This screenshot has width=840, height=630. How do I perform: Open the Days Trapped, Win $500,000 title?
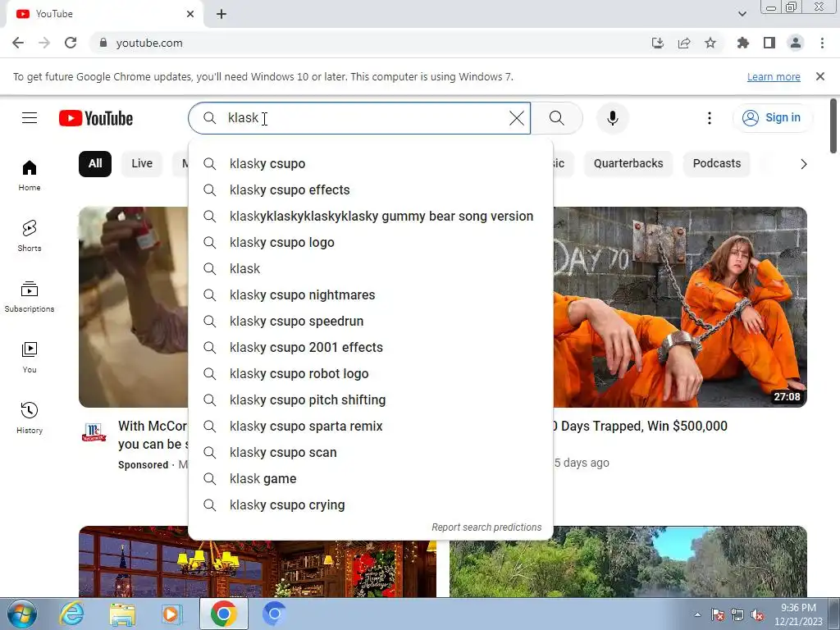(x=640, y=426)
